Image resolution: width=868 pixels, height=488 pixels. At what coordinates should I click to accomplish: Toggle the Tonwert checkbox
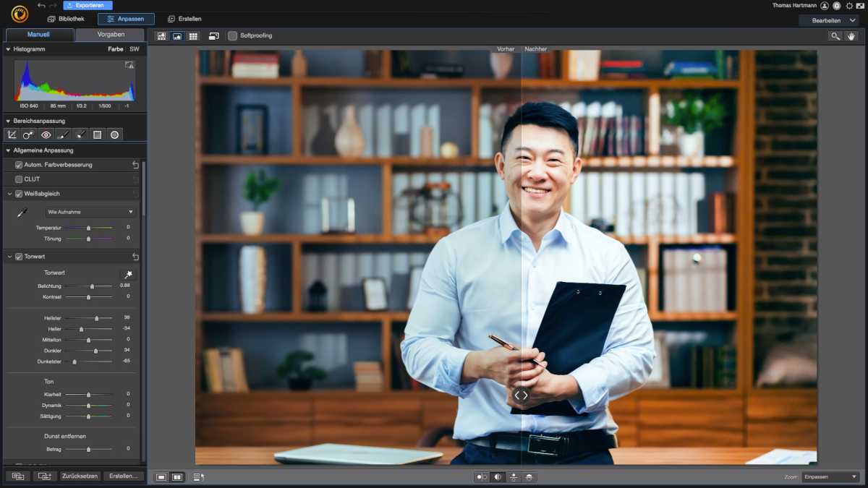click(x=19, y=257)
